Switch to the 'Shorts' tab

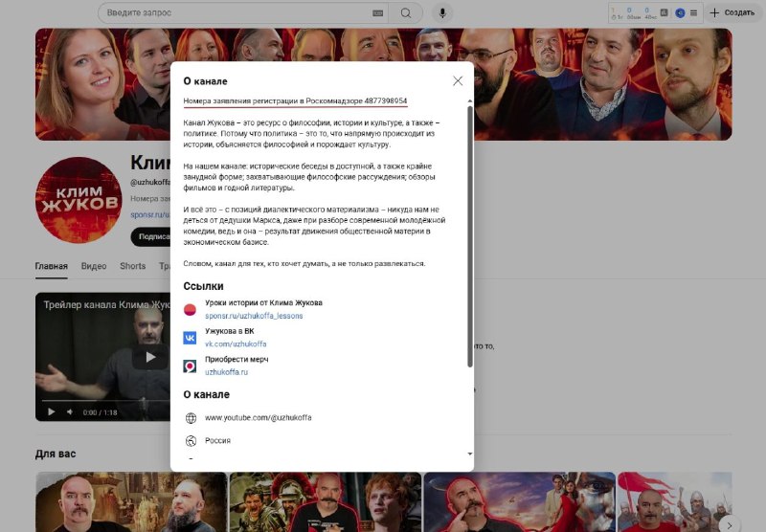tap(133, 266)
